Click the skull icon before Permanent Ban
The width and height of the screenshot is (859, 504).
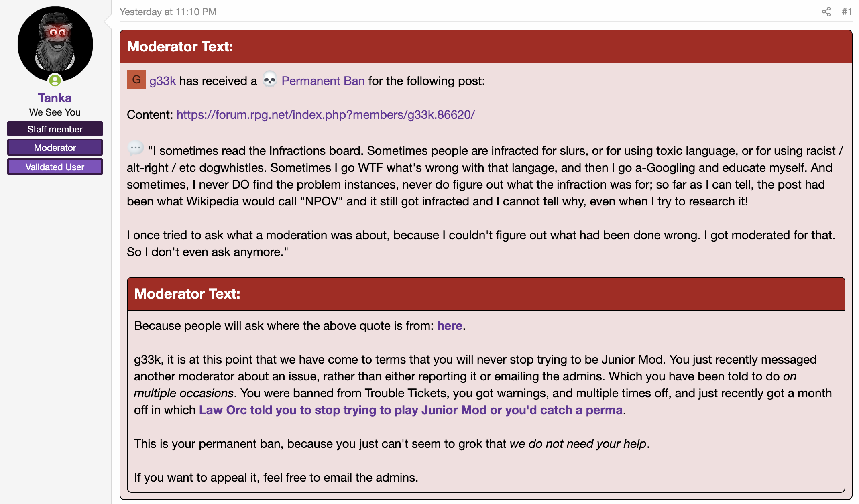[269, 79]
